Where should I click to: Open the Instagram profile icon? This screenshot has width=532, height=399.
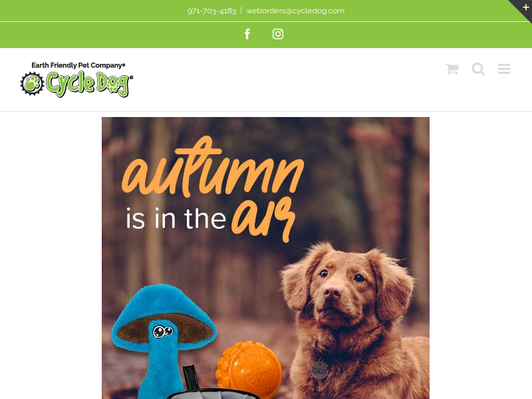(278, 34)
